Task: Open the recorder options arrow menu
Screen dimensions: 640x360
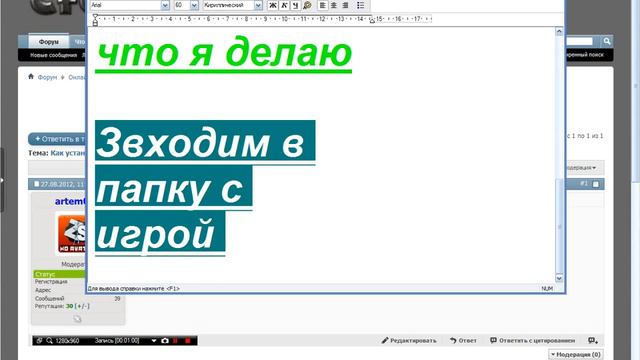Action: pyautogui.click(x=154, y=340)
